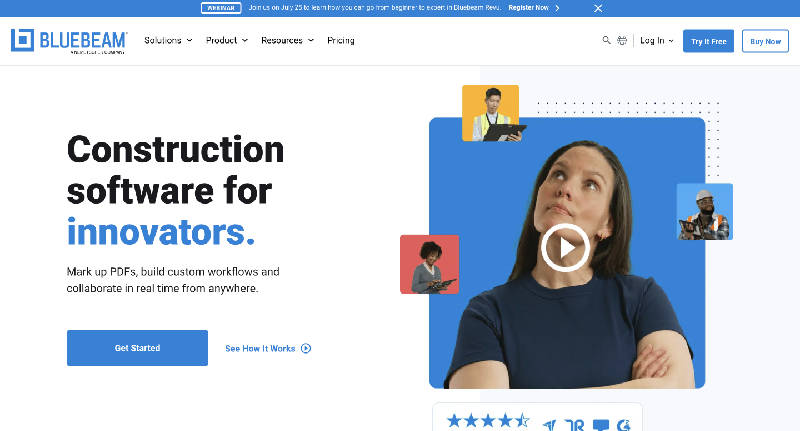Click the Try It Free button
The image size is (800, 431).
point(708,41)
